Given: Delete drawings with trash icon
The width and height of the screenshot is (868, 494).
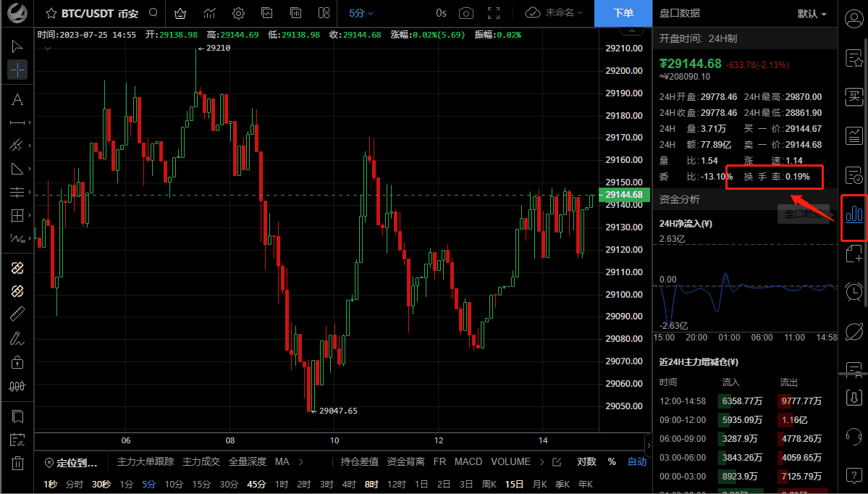Looking at the screenshot, I should click(17, 463).
